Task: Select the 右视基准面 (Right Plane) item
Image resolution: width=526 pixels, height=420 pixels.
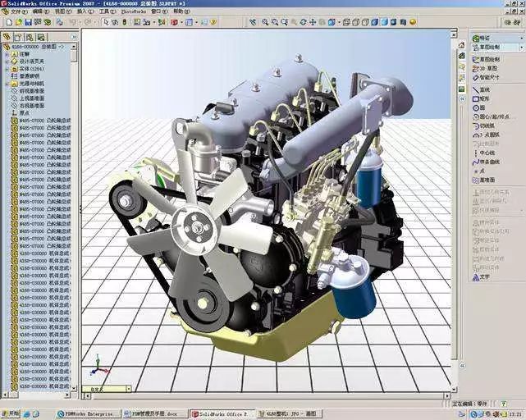Action: pyautogui.click(x=28, y=106)
